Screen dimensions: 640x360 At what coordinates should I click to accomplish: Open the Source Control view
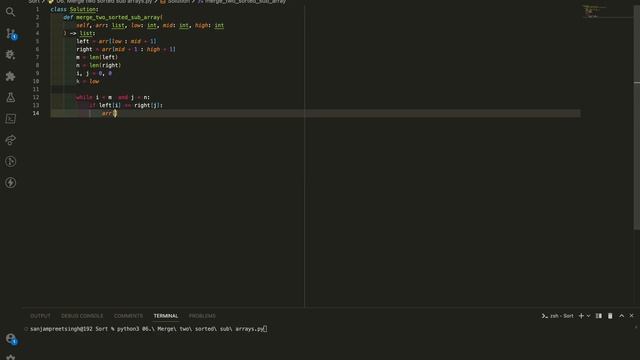point(11,33)
